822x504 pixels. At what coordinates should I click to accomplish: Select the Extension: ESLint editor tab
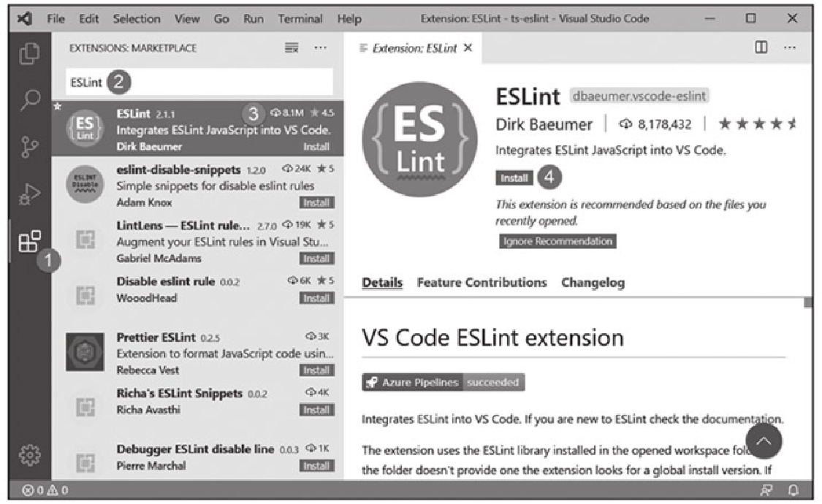tap(414, 48)
